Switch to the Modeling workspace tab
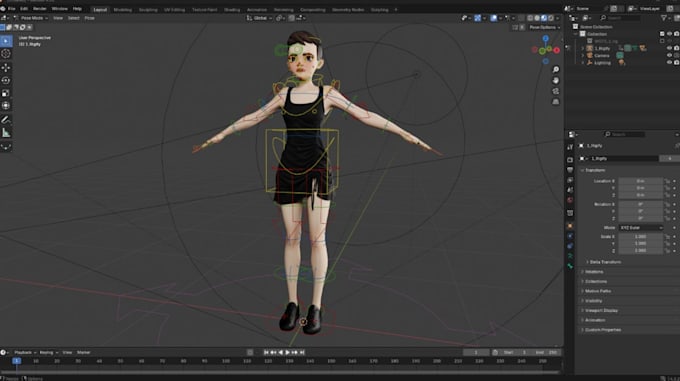Image resolution: width=680 pixels, height=381 pixels. (x=122, y=10)
